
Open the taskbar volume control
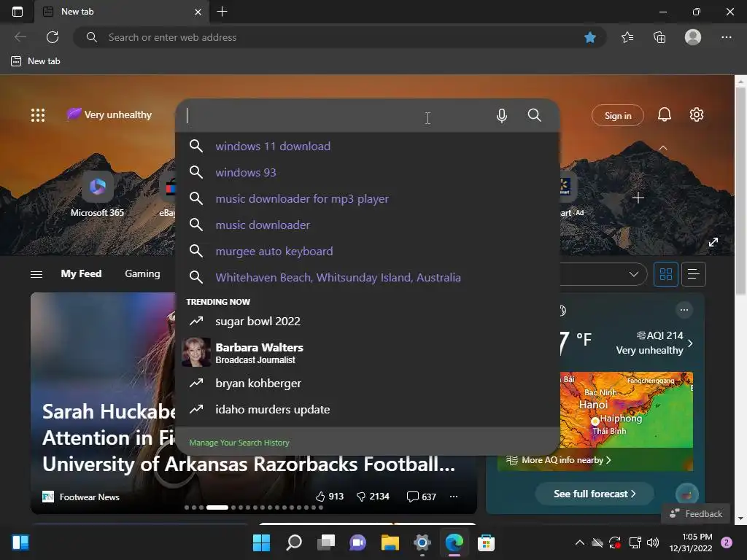pos(653,542)
